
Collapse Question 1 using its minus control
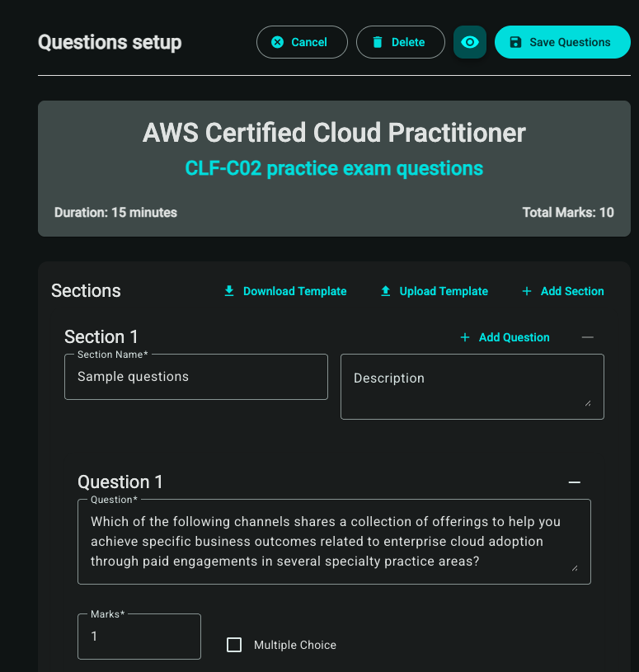pos(575,482)
